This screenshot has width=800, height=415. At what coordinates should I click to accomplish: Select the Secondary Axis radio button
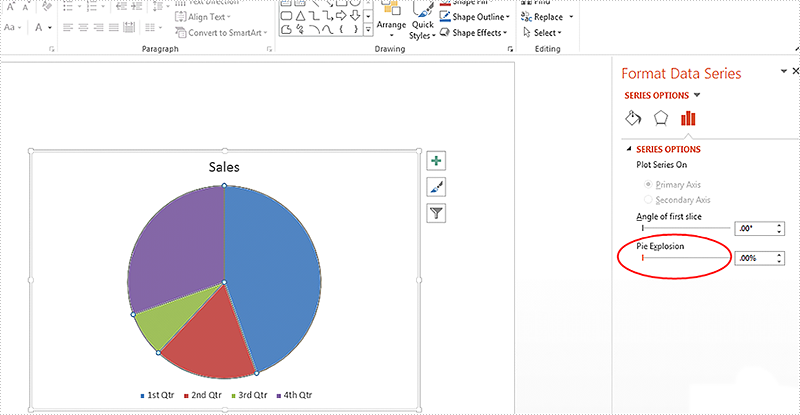pyautogui.click(x=648, y=200)
